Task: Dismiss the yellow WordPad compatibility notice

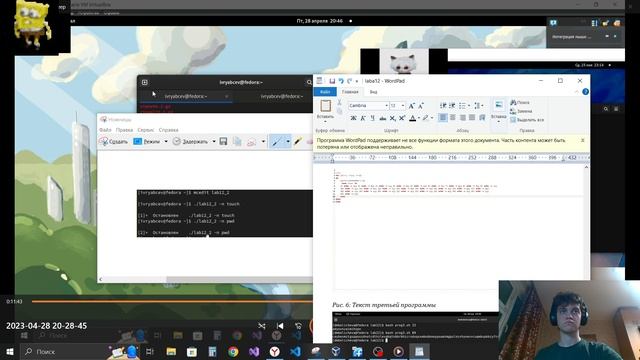Action: (x=582, y=140)
